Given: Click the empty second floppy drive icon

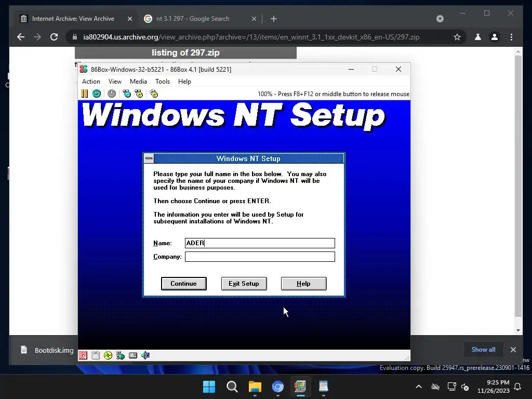Looking at the screenshot, I should [x=96, y=355].
